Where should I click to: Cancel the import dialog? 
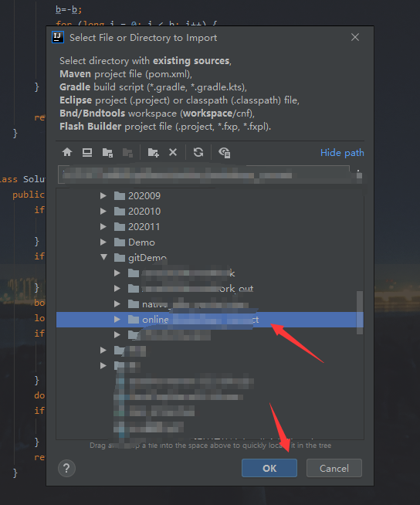[x=334, y=468]
